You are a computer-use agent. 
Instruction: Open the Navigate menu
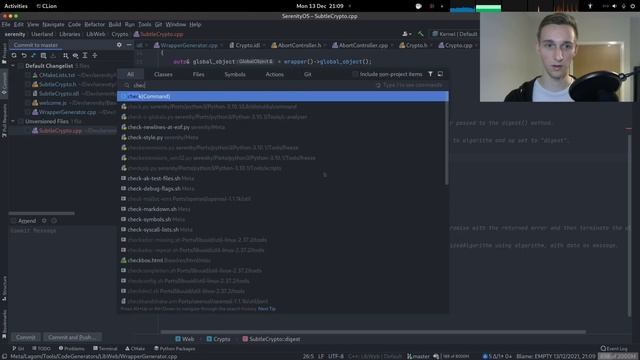pyautogui.click(x=53, y=24)
